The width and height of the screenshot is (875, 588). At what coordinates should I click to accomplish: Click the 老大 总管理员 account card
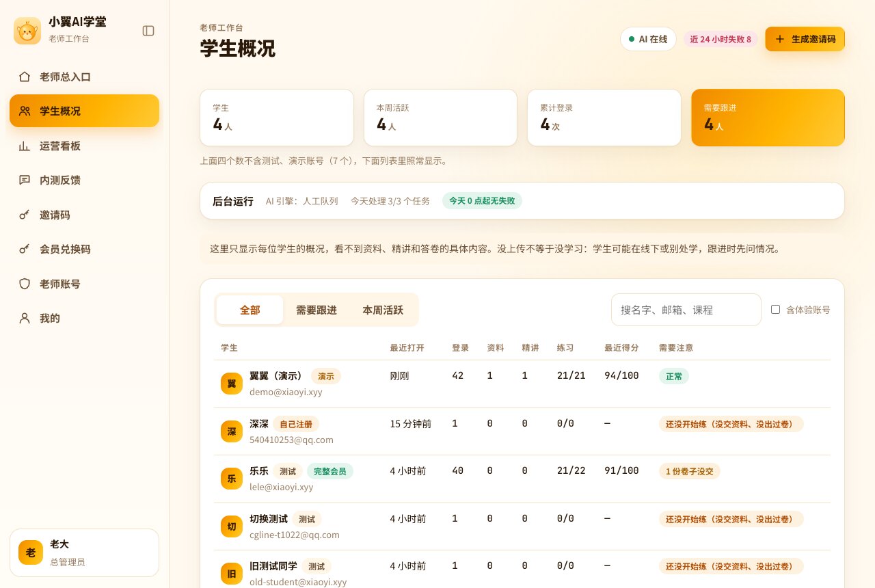[x=84, y=552]
